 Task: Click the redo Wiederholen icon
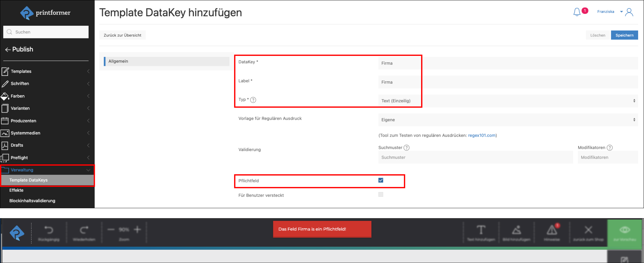click(x=84, y=230)
